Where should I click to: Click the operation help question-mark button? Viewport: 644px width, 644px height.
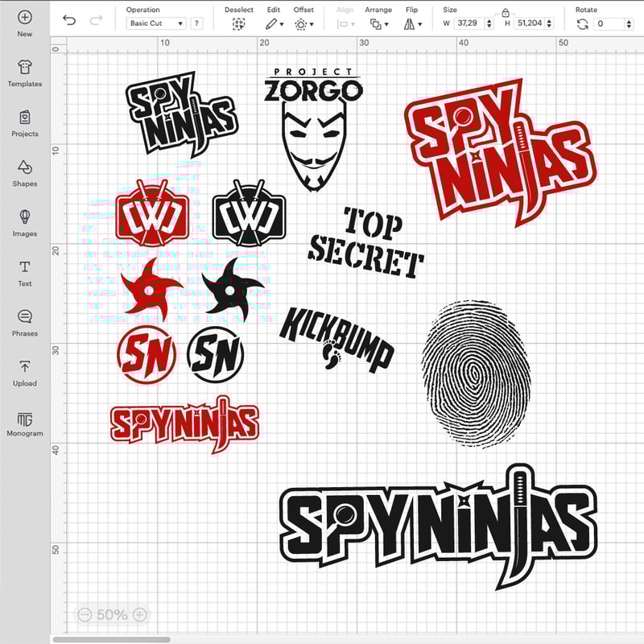196,24
